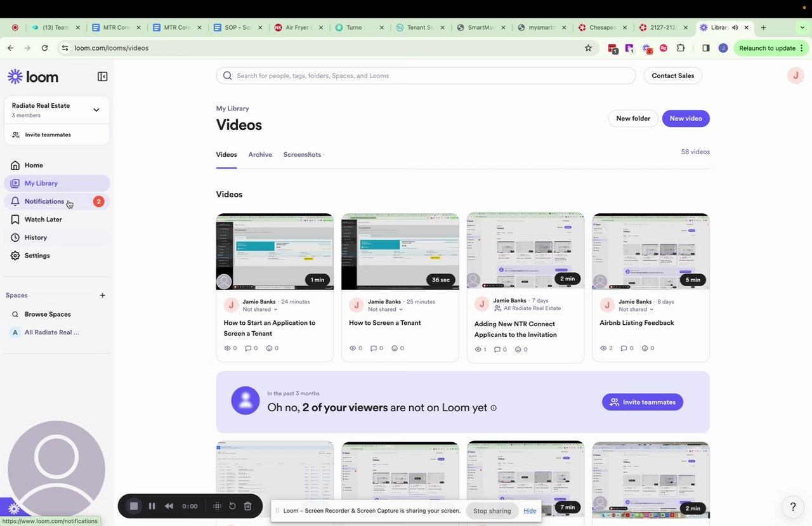The image size is (812, 526).
Task: Click the New folder button
Action: (x=632, y=119)
